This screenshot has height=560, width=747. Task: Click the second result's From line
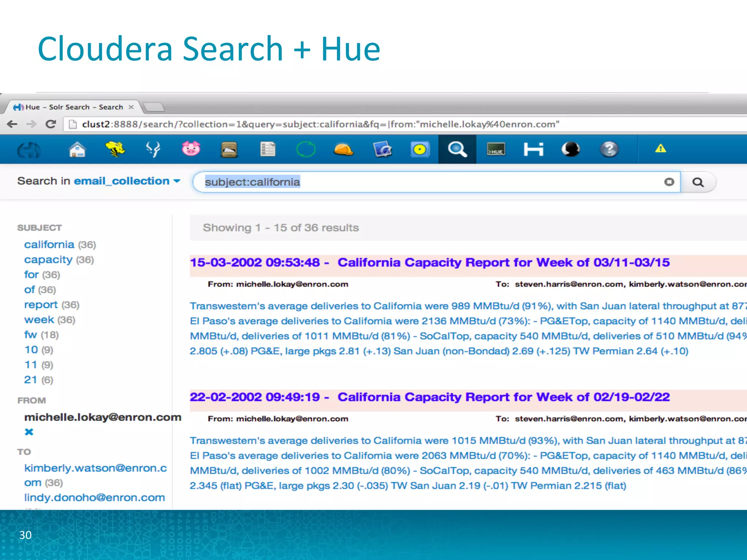[x=278, y=419]
